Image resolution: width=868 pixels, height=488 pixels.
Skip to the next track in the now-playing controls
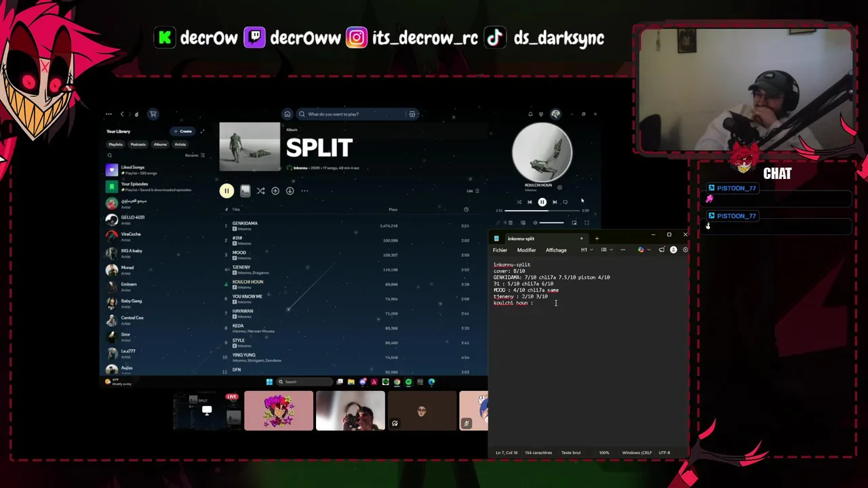click(x=555, y=202)
